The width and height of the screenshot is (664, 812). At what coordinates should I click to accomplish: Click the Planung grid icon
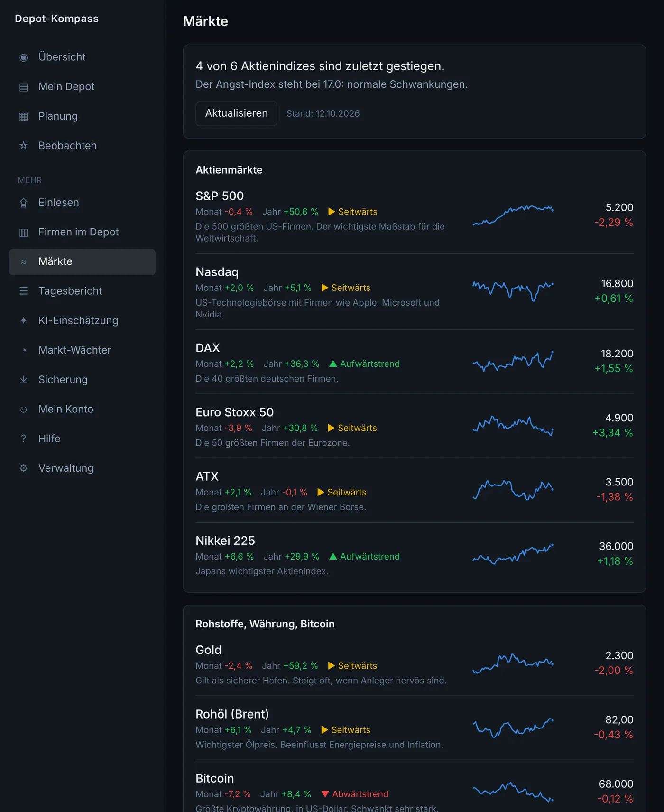(x=24, y=116)
